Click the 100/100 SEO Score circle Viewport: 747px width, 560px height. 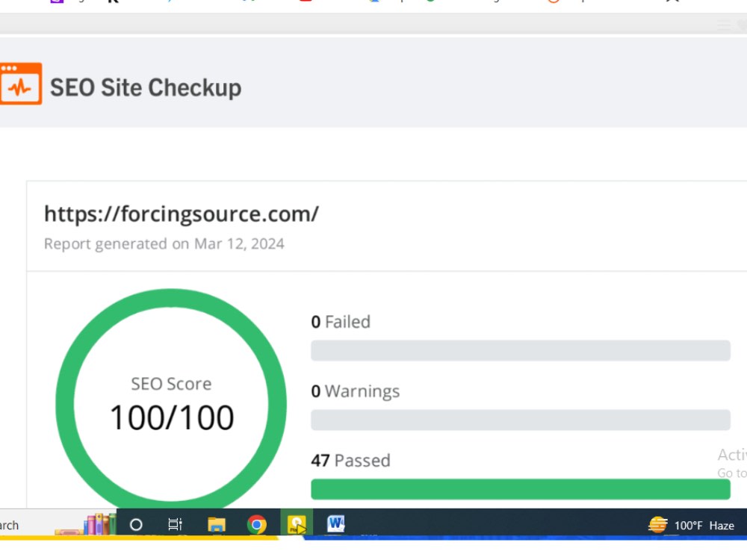click(171, 404)
